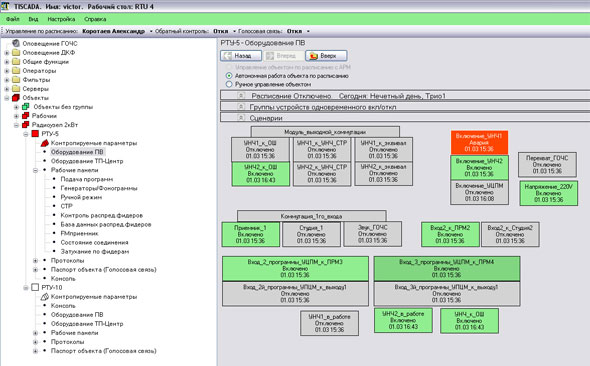Click the Оповещение ГОЧС tree icon

[x=16, y=43]
